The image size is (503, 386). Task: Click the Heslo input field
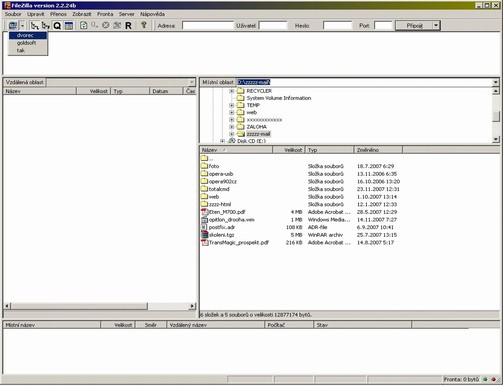pyautogui.click(x=337, y=26)
